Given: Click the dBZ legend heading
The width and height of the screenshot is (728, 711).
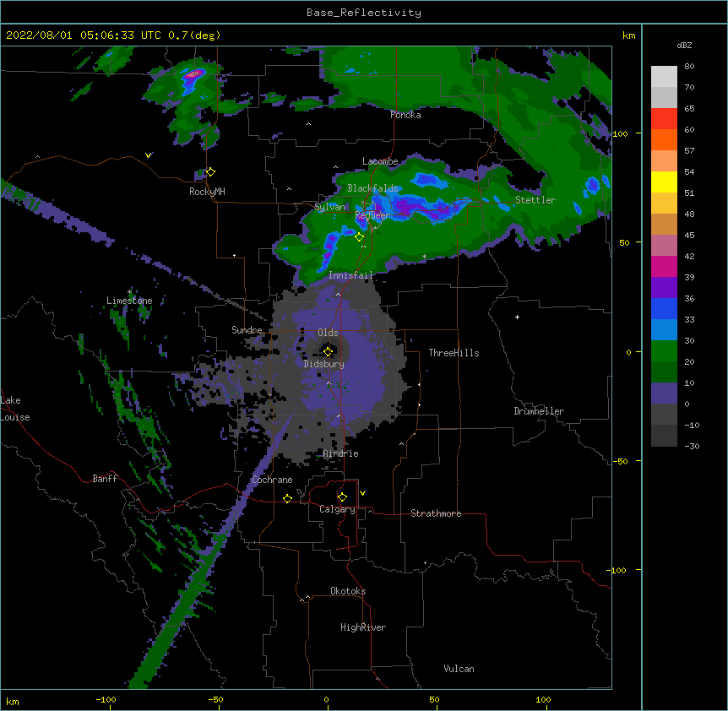Looking at the screenshot, I should [684, 45].
